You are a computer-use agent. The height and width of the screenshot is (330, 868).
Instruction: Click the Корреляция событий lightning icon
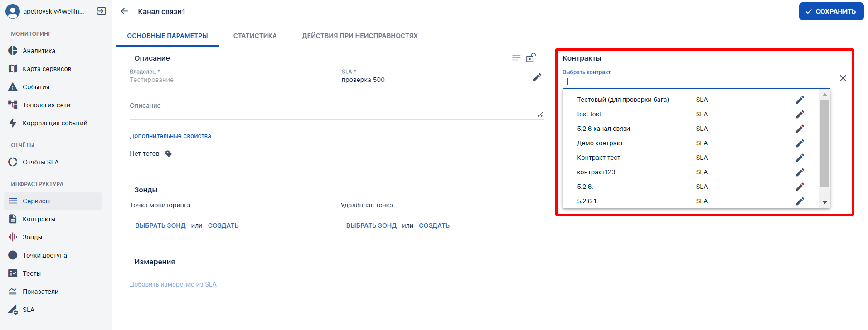click(x=13, y=123)
